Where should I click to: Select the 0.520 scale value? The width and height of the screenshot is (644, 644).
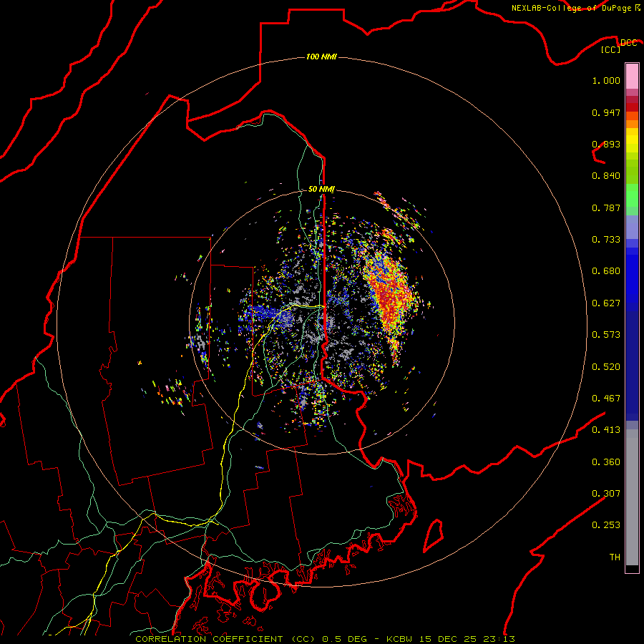[x=606, y=367]
